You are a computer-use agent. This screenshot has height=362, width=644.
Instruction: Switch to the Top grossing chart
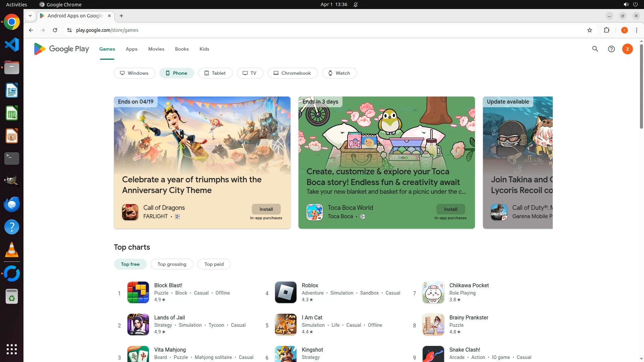tap(172, 264)
